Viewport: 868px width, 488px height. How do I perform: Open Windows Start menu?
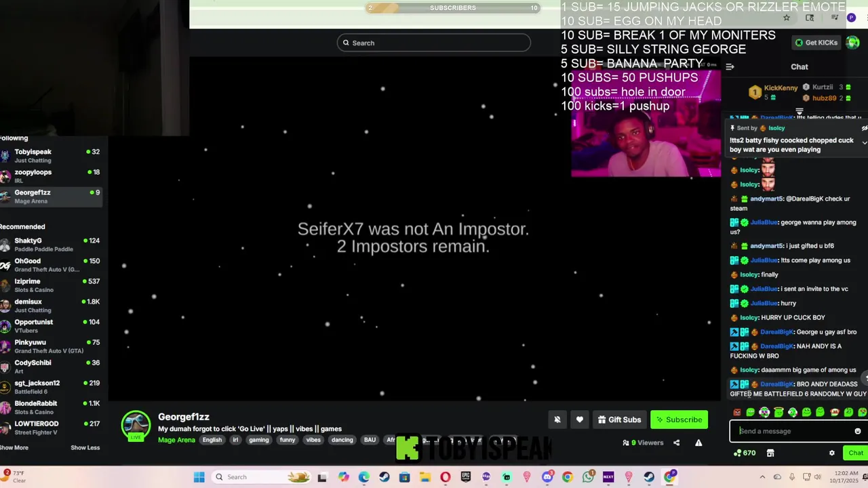pos(199,477)
